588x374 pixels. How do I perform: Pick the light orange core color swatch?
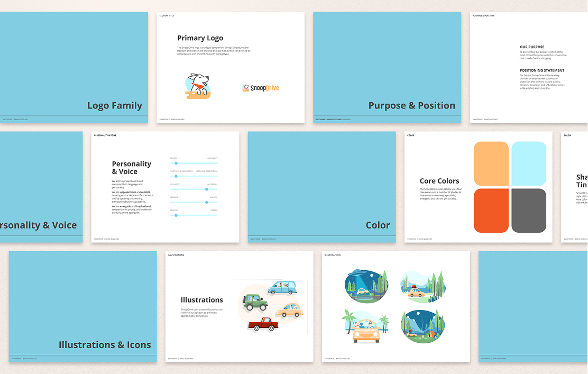tap(491, 163)
